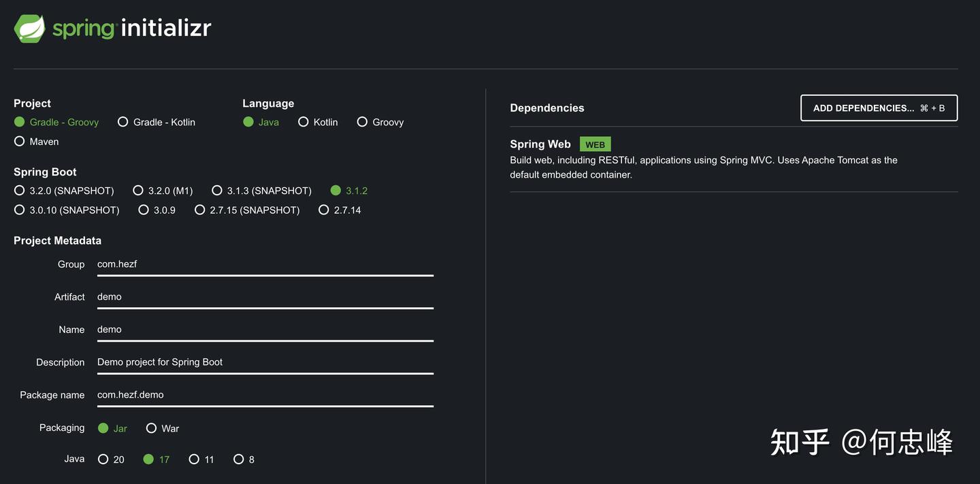
Task: Select the Maven project type
Action: click(37, 142)
